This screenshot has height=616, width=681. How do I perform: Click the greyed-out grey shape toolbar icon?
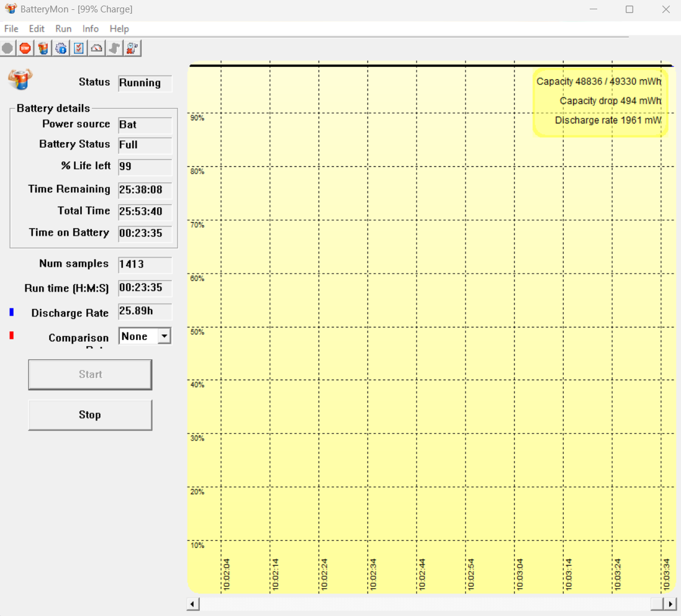click(x=114, y=48)
